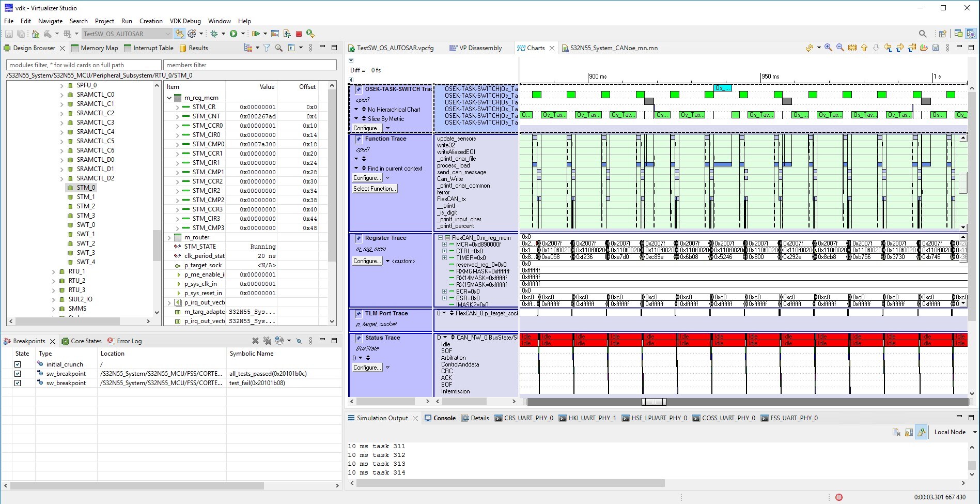Open the TestSW_OS_AUTOSAR configuration dropdown
Image resolution: width=980 pixels, height=504 pixels.
pyautogui.click(x=167, y=34)
